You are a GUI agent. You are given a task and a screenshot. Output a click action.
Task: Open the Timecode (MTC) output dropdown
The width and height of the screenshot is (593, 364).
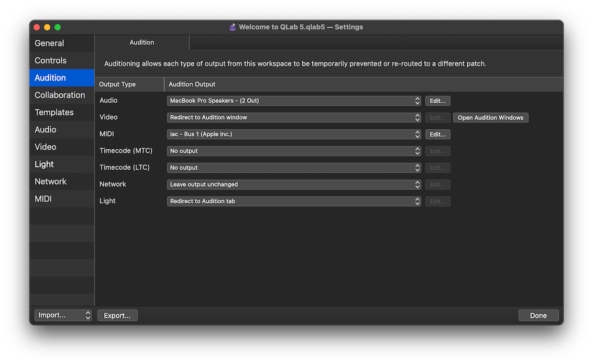[294, 151]
